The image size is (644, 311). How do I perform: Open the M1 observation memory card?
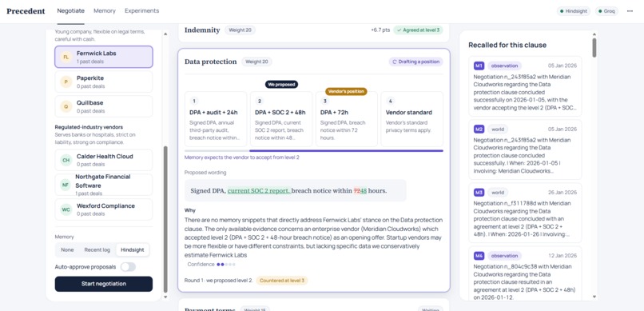click(525, 86)
